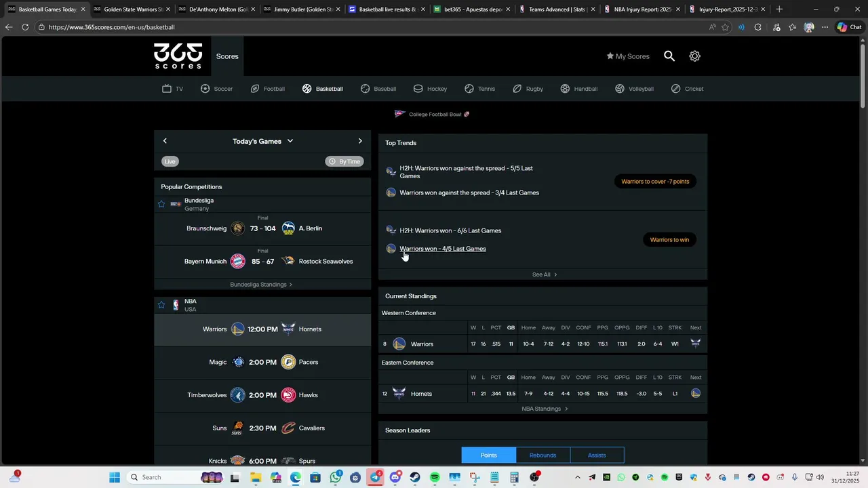Open Telegram from the taskbar
Screen dimensions: 868x488
(x=376, y=477)
